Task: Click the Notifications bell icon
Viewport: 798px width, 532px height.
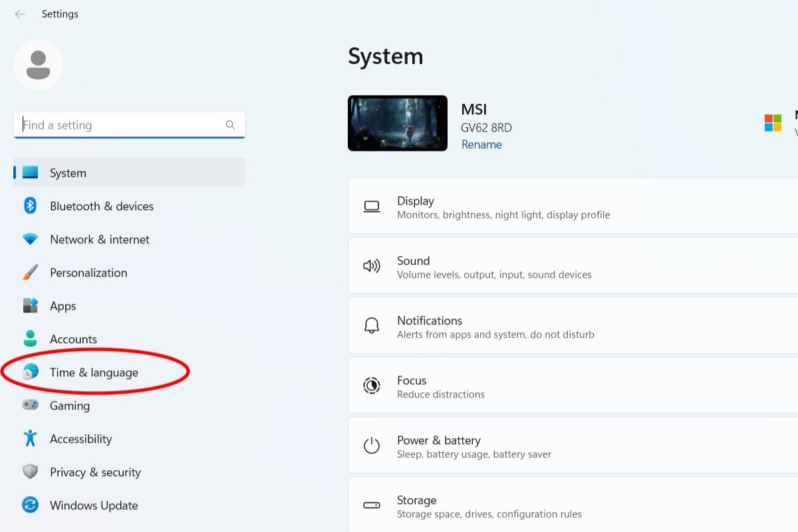Action: [x=372, y=326]
